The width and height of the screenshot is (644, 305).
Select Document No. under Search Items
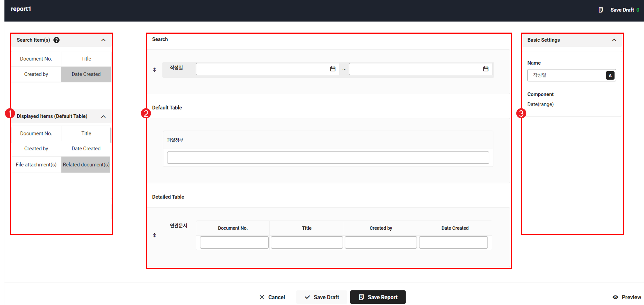36,59
